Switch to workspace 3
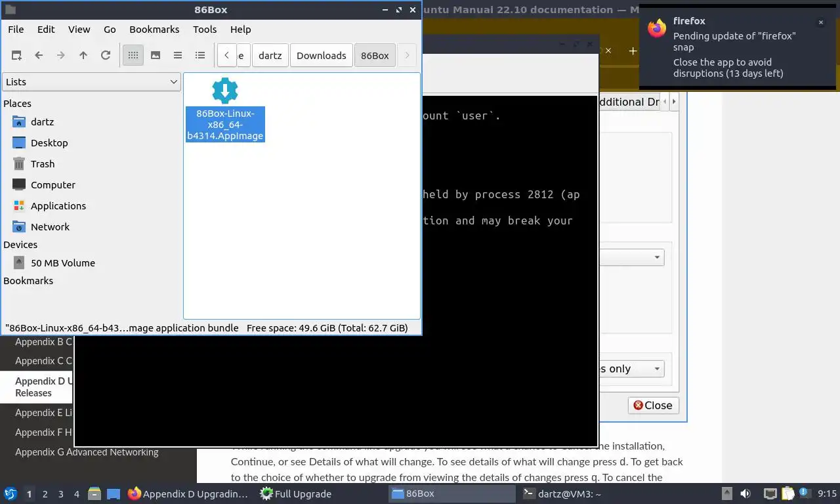Image resolution: width=840 pixels, height=504 pixels. 60,493
